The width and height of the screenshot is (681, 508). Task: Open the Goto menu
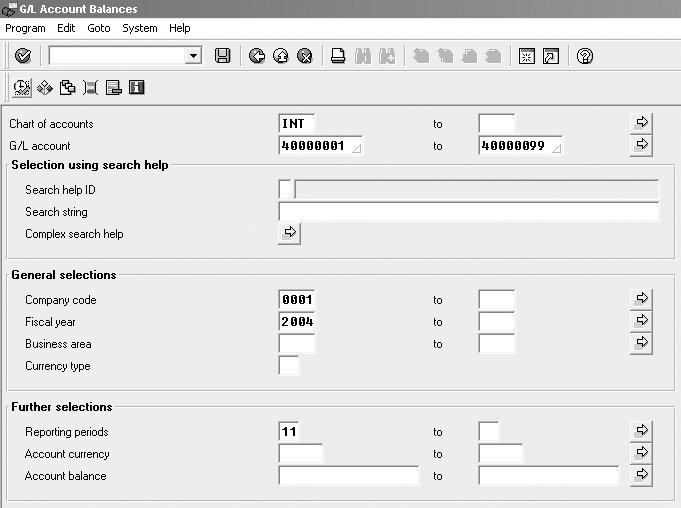[x=98, y=28]
